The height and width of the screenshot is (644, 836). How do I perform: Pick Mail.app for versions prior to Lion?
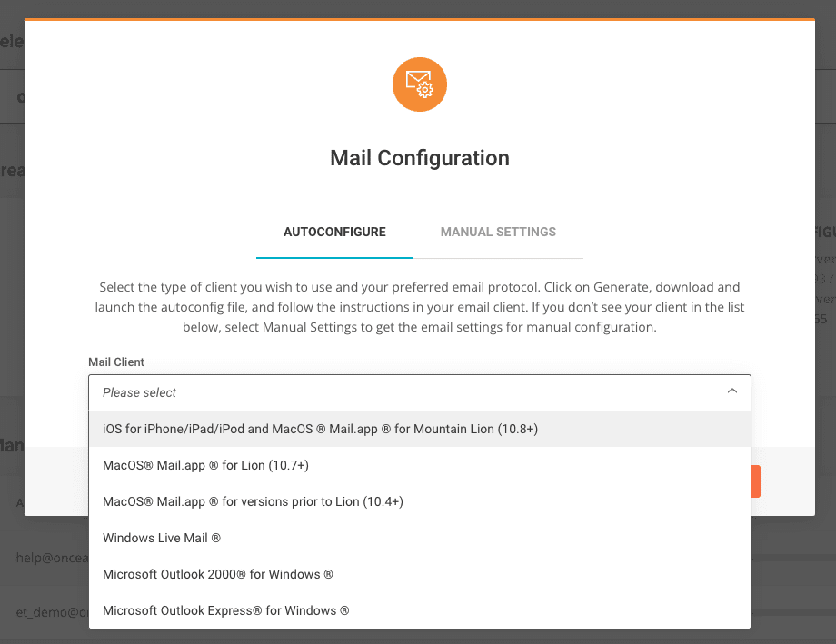pos(253,501)
